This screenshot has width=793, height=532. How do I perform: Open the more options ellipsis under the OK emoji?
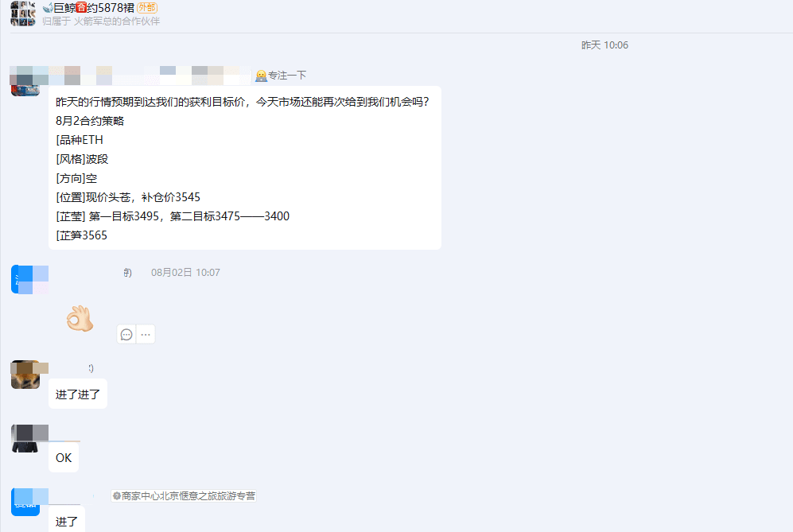(146, 334)
